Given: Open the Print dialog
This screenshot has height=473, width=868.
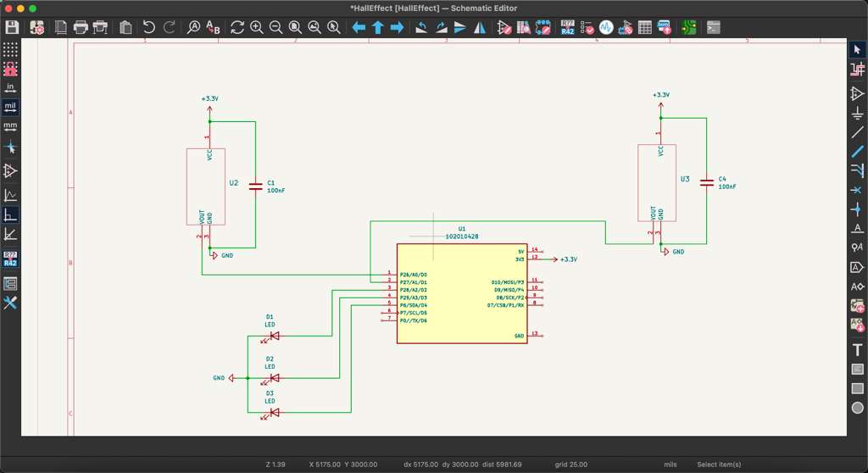Looking at the screenshot, I should click(81, 28).
